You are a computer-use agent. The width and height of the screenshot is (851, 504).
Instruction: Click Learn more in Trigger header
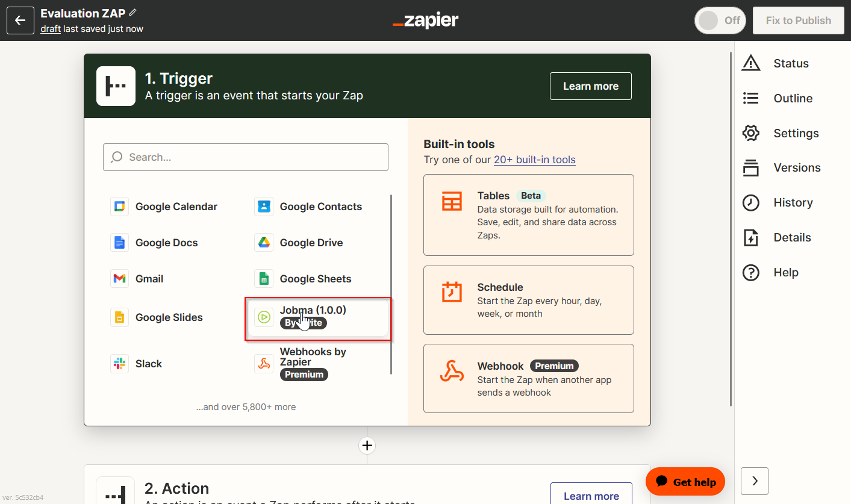(590, 86)
